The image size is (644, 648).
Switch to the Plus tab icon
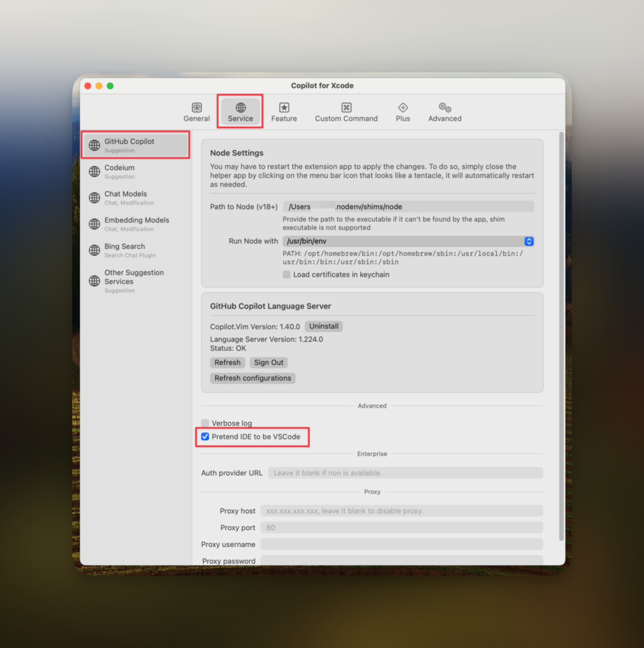click(x=403, y=107)
